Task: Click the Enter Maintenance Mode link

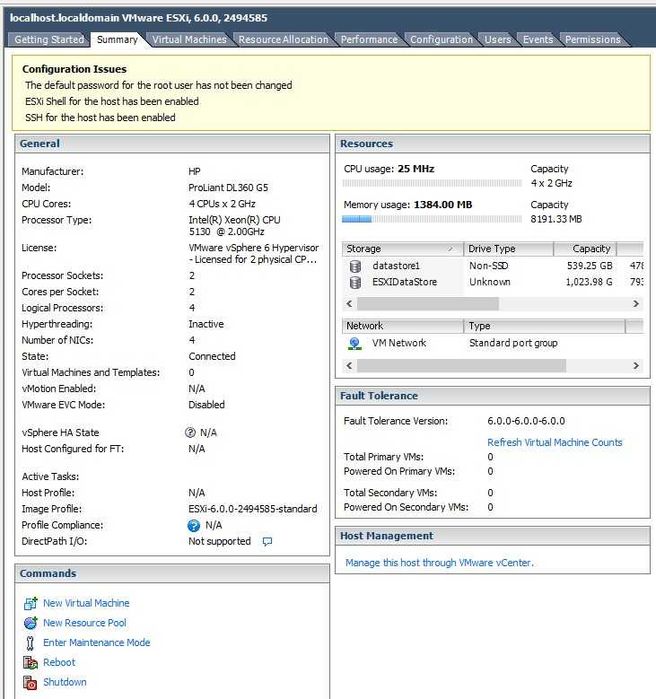Action: point(97,643)
